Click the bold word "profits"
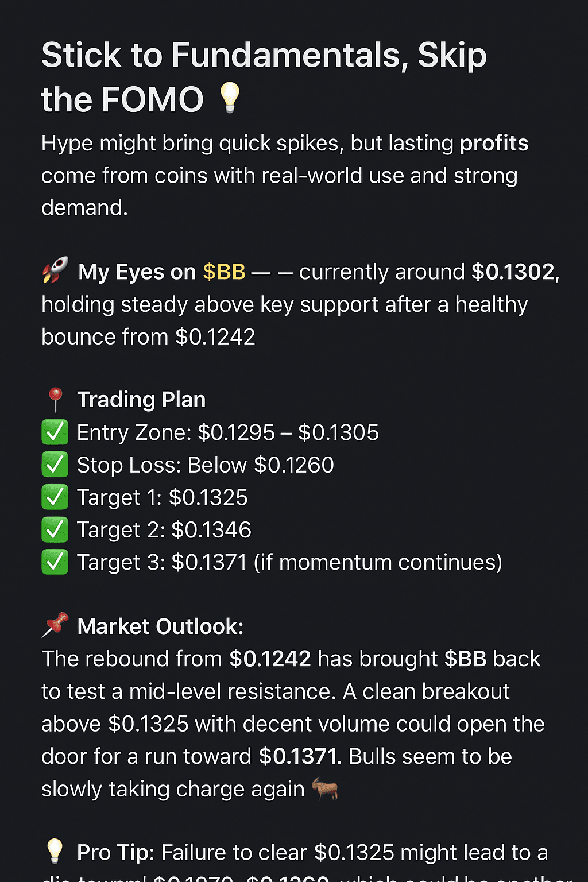The width and height of the screenshot is (588, 882). coord(494,143)
